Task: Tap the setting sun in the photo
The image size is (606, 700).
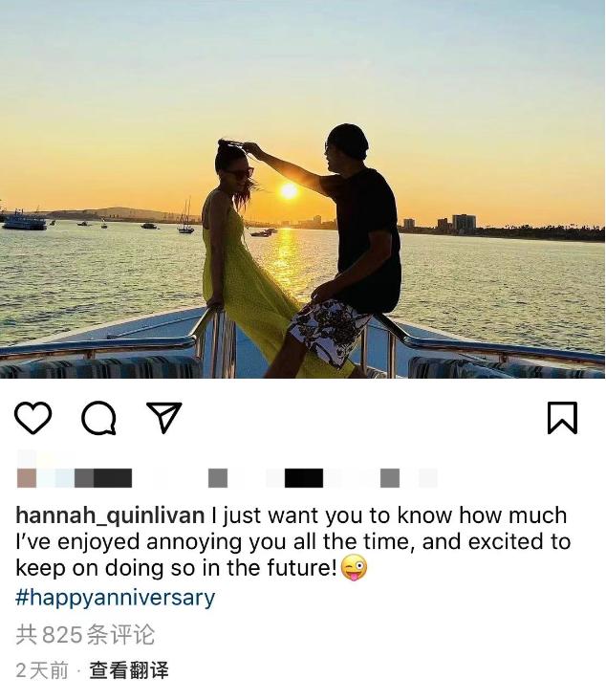Action: pos(289,191)
